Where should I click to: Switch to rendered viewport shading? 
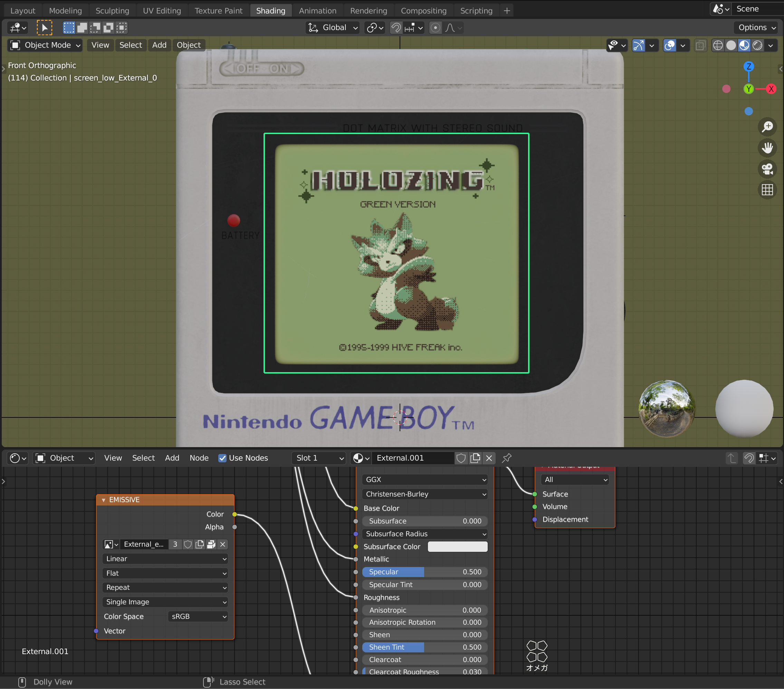click(x=757, y=45)
